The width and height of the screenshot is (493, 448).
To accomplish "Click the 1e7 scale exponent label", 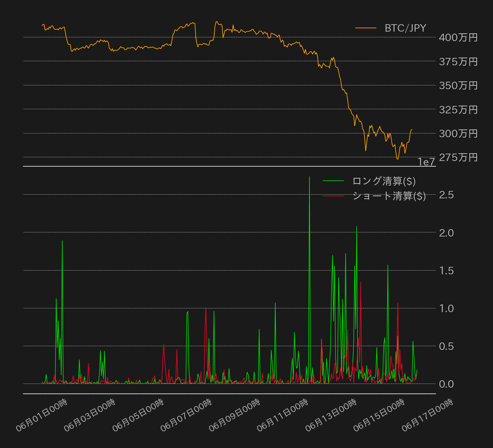I will [426, 162].
